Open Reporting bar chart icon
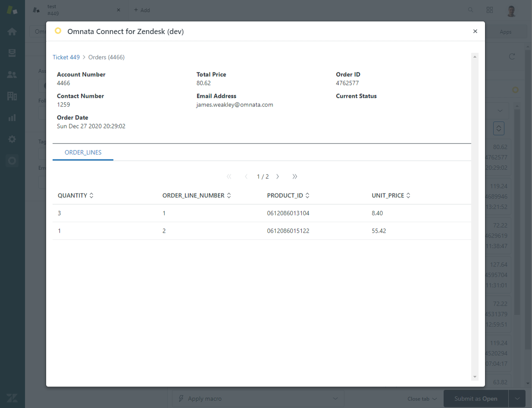Screen dimensions: 532x408 coord(12,118)
